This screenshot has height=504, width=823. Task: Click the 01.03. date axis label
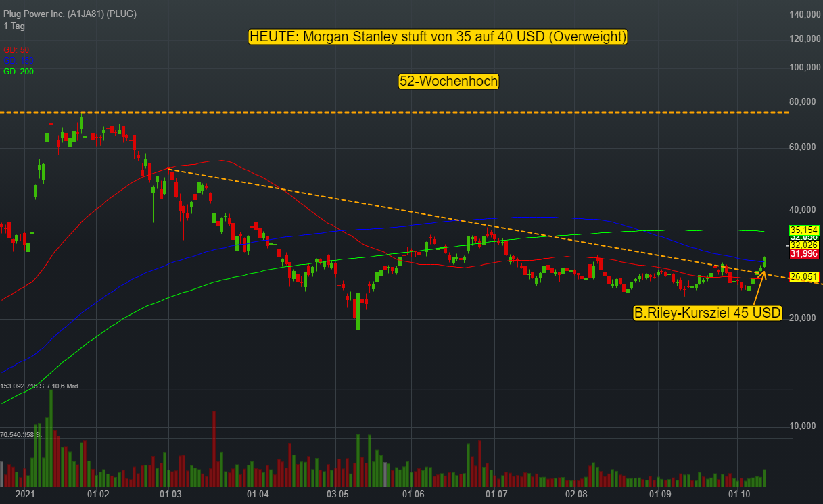click(x=172, y=495)
